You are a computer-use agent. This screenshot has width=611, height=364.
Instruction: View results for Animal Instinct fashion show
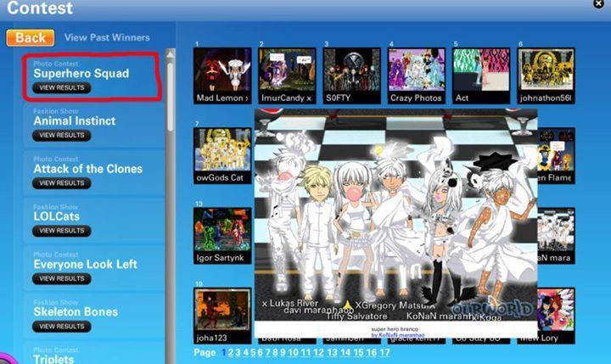click(x=62, y=135)
